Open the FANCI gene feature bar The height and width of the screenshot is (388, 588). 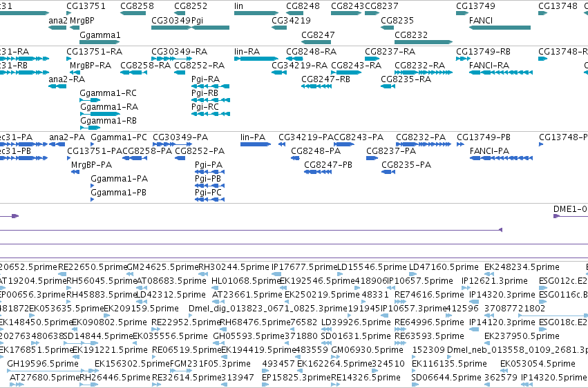pyautogui.click(x=500, y=28)
